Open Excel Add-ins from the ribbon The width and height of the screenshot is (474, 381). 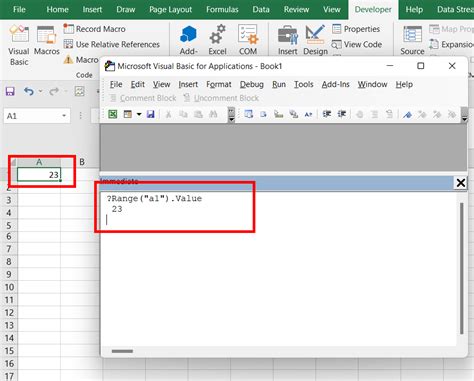[x=217, y=35]
